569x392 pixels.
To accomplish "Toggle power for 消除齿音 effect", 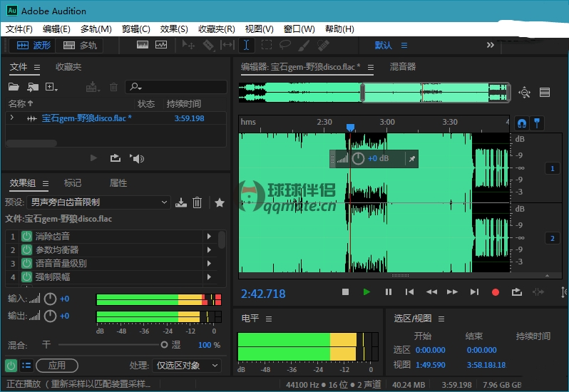I will coord(27,236).
